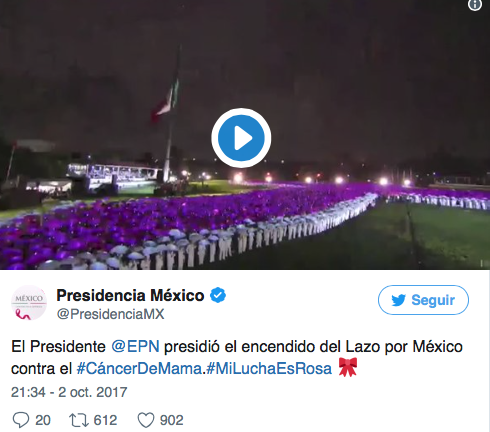Viewport: 490px width, 432px height.
Task: Click the 902 likes count
Action: coord(172,420)
